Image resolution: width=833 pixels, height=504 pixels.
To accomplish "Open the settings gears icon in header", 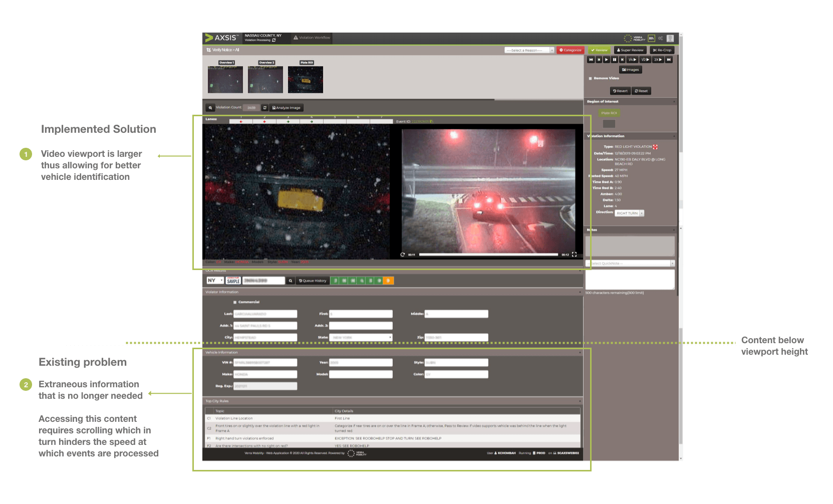I will [661, 38].
